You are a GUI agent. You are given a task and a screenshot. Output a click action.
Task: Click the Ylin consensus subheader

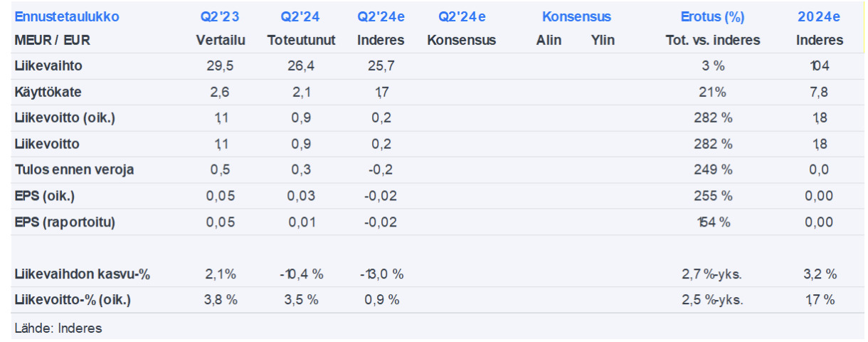[x=603, y=40]
